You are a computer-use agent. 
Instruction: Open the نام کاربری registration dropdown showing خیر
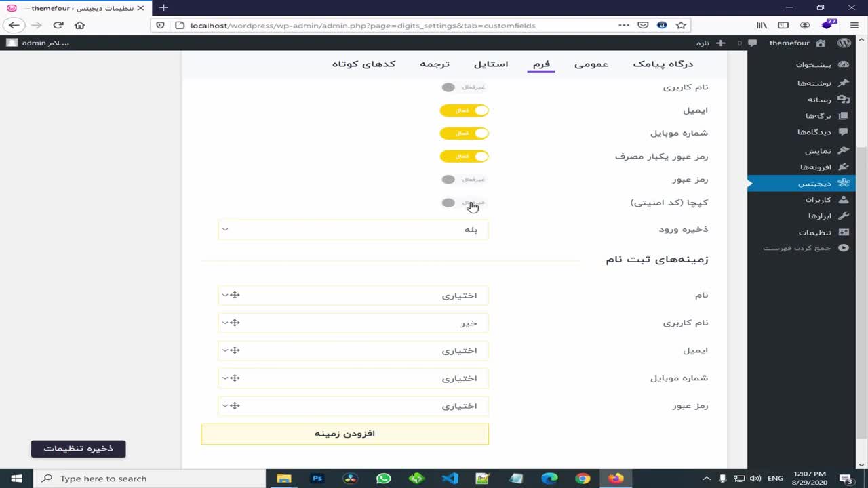353,323
